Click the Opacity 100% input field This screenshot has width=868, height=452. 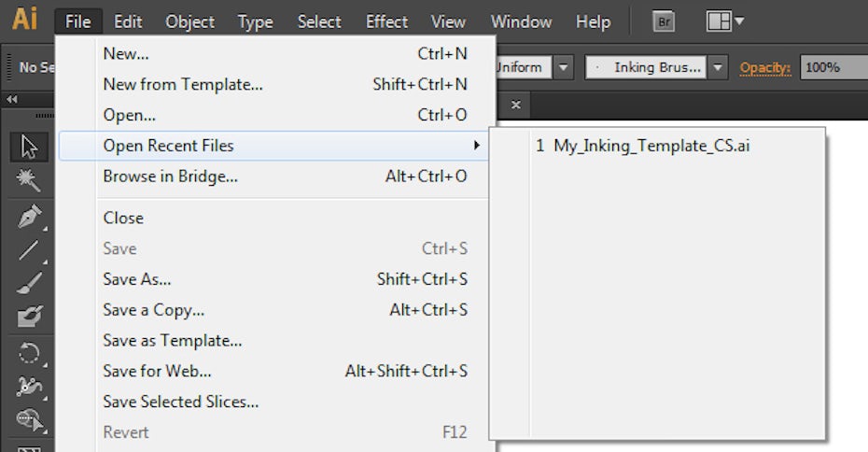(x=833, y=67)
